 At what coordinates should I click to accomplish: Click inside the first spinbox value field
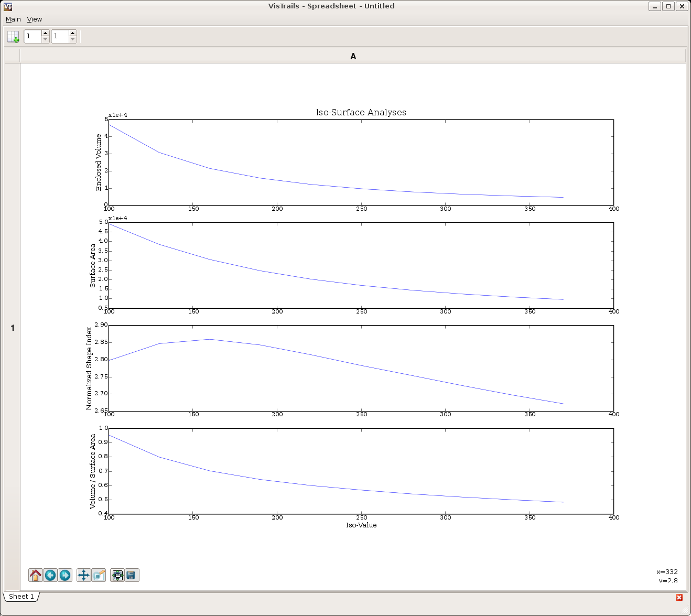point(33,36)
